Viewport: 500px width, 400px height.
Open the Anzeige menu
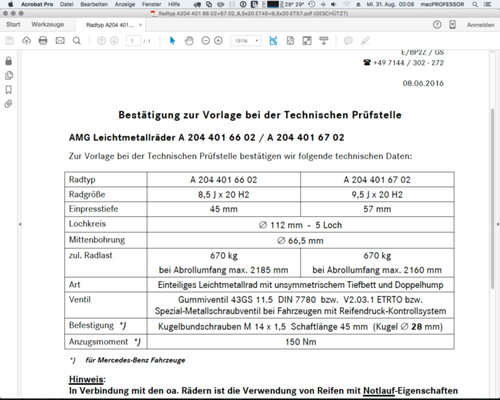pyautogui.click(x=125, y=4)
